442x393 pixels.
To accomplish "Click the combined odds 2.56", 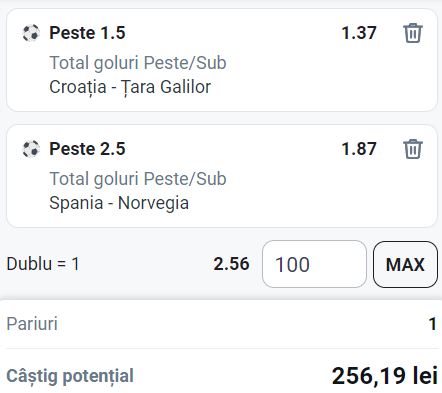I will tap(231, 264).
